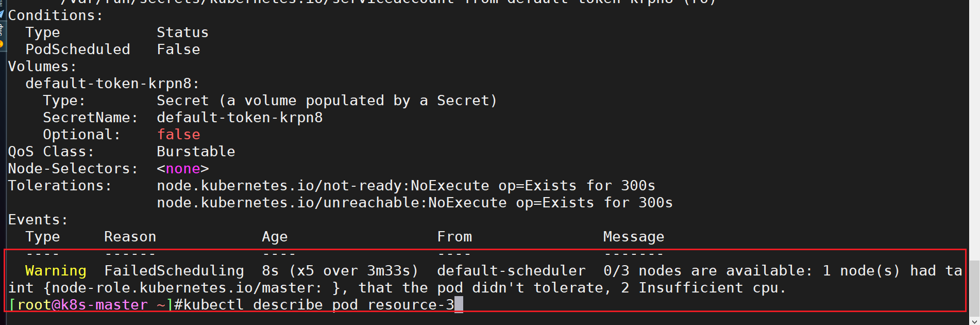This screenshot has height=325, width=980.
Task: Click the yellow Warning event type text
Action: [x=56, y=270]
